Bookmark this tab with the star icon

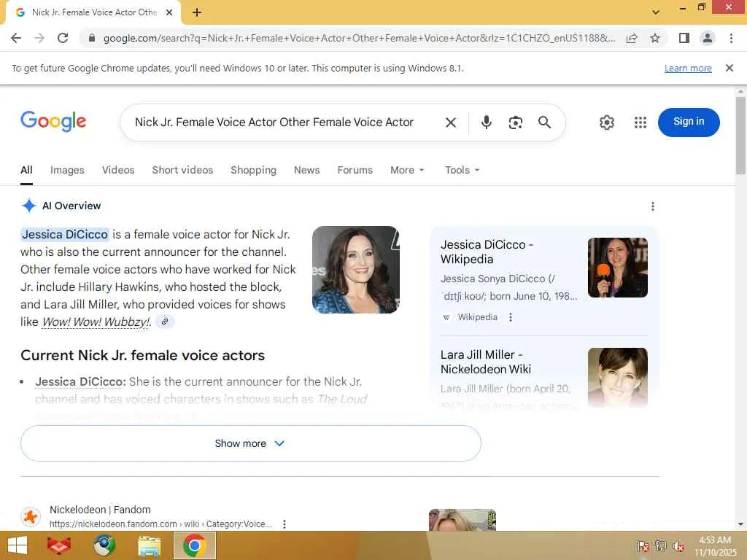(x=655, y=38)
